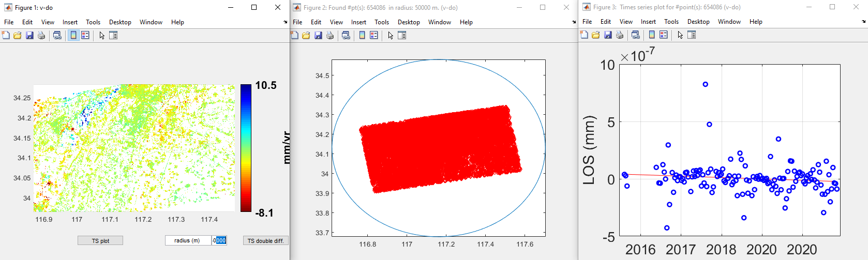The height and width of the screenshot is (260, 868).
Task: Open Help menu in Figure 2 window
Action: pos(466,22)
